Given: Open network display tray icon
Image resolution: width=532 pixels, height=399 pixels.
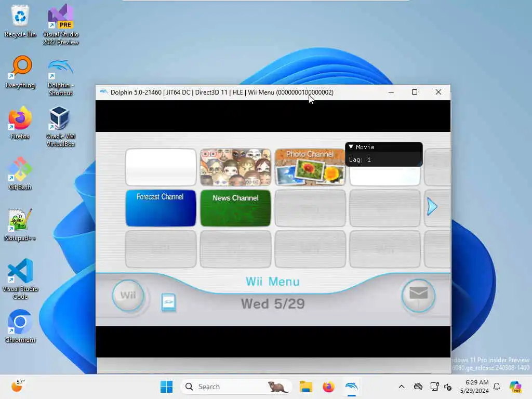Looking at the screenshot, I should point(434,387).
